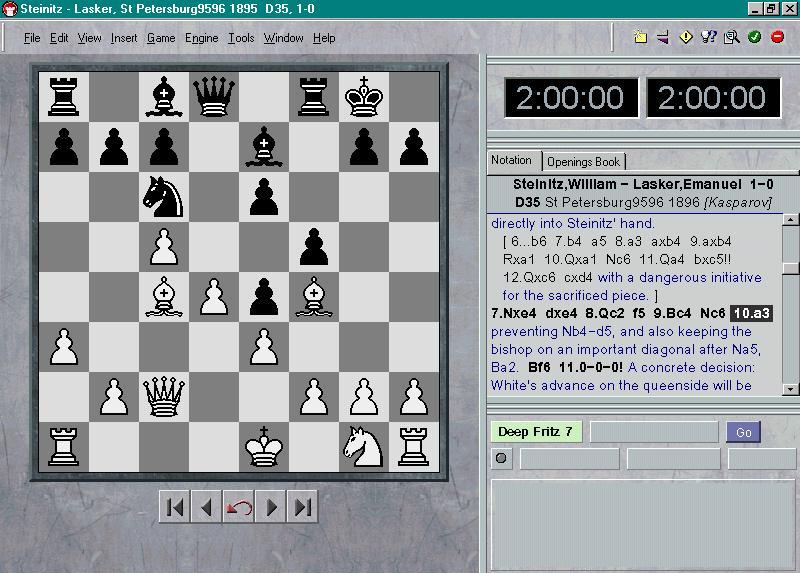Open the Game menu
This screenshot has height=573, width=800.
click(x=161, y=38)
